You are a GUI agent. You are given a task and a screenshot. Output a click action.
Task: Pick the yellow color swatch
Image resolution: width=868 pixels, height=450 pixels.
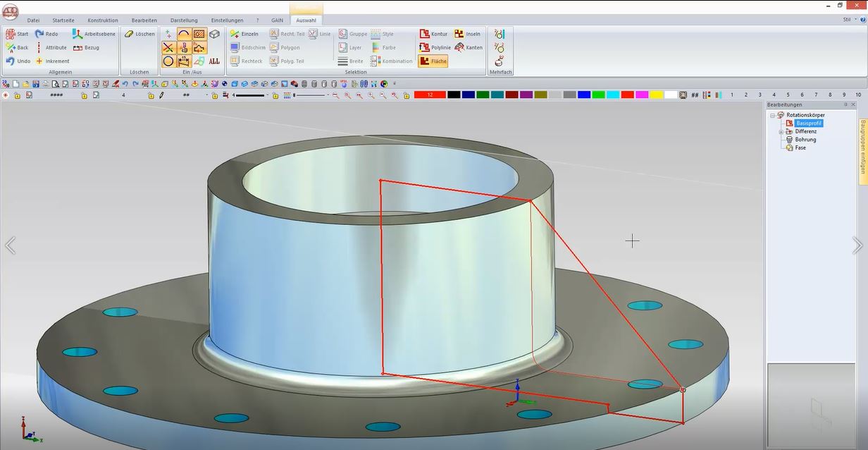point(656,95)
